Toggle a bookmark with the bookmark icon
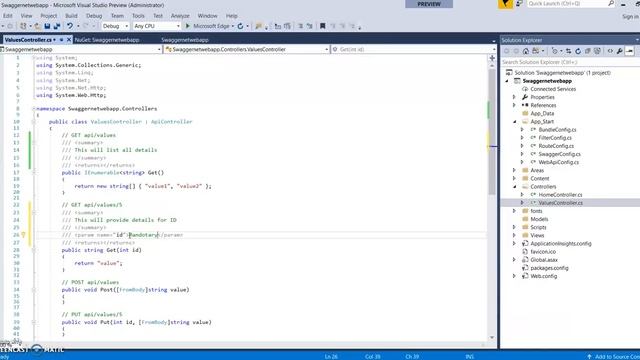The height and width of the screenshot is (360, 640). coord(322,26)
